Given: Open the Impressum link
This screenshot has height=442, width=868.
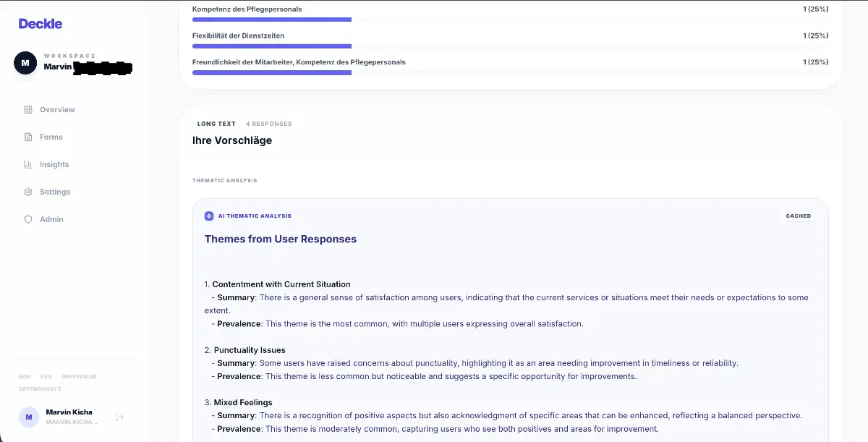Looking at the screenshot, I should tap(79, 377).
